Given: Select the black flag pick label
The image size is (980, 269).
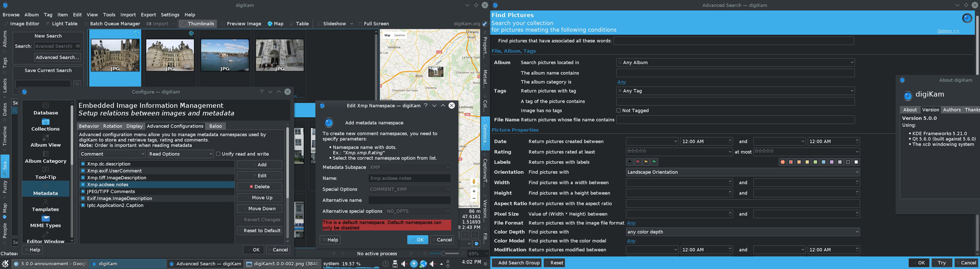Looking at the screenshot, I should coord(630,161).
